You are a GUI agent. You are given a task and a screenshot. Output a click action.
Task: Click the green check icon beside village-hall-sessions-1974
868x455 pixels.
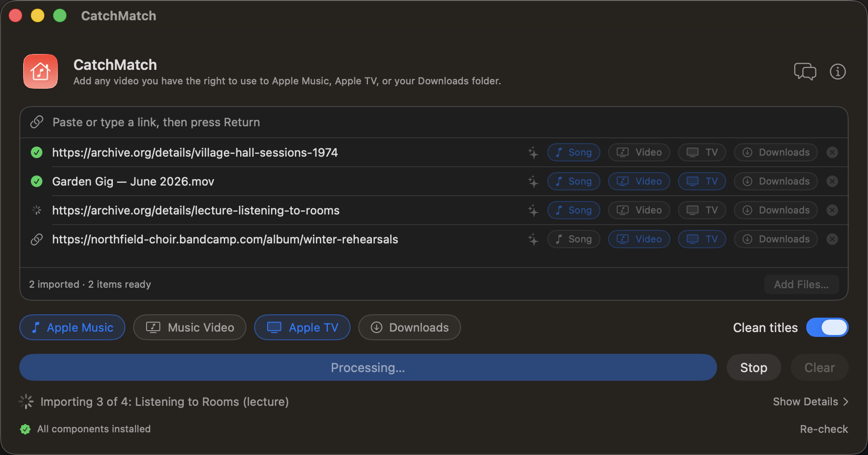tap(37, 152)
